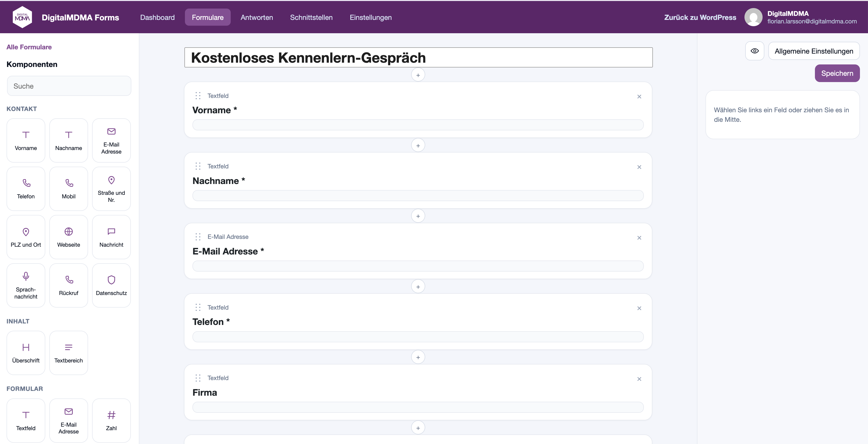Open the Formulare tab
Screen dimensions: 868x444
click(x=208, y=17)
